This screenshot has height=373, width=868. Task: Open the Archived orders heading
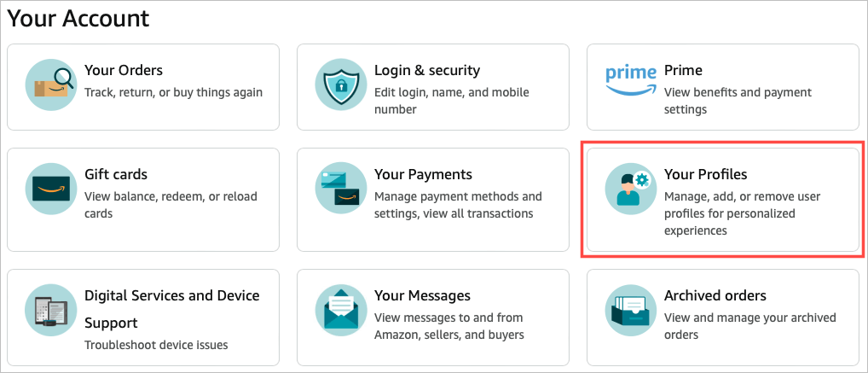click(715, 295)
